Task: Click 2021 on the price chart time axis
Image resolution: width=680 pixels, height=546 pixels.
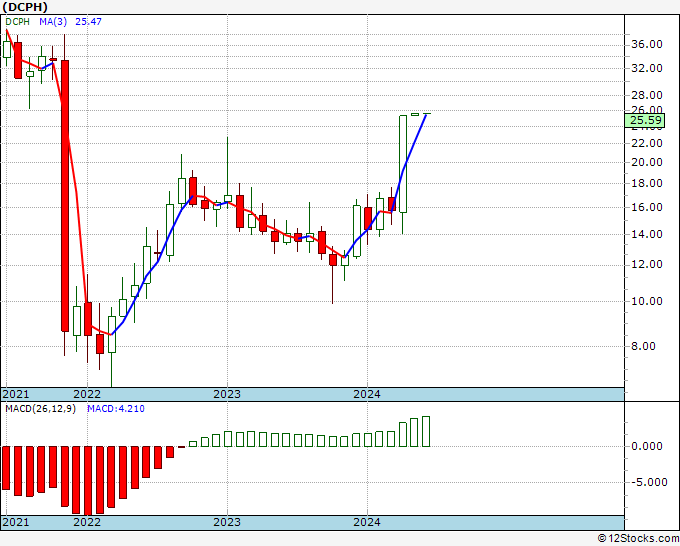Action: tap(16, 394)
